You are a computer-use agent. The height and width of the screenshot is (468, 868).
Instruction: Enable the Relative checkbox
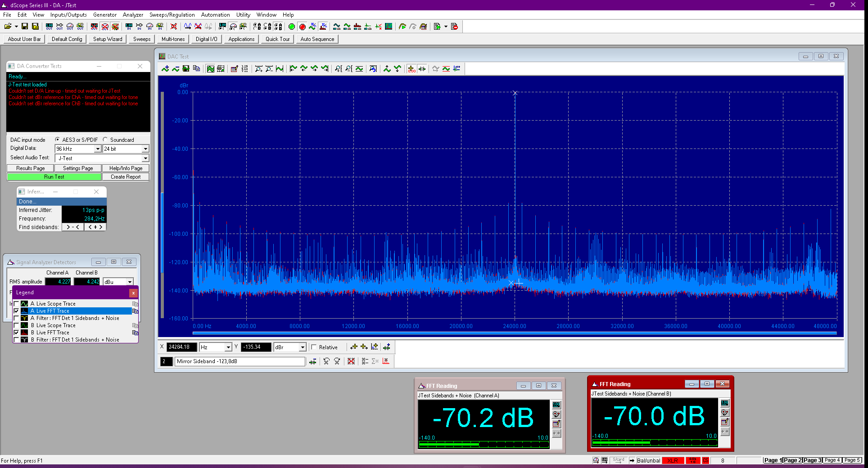[x=314, y=347]
